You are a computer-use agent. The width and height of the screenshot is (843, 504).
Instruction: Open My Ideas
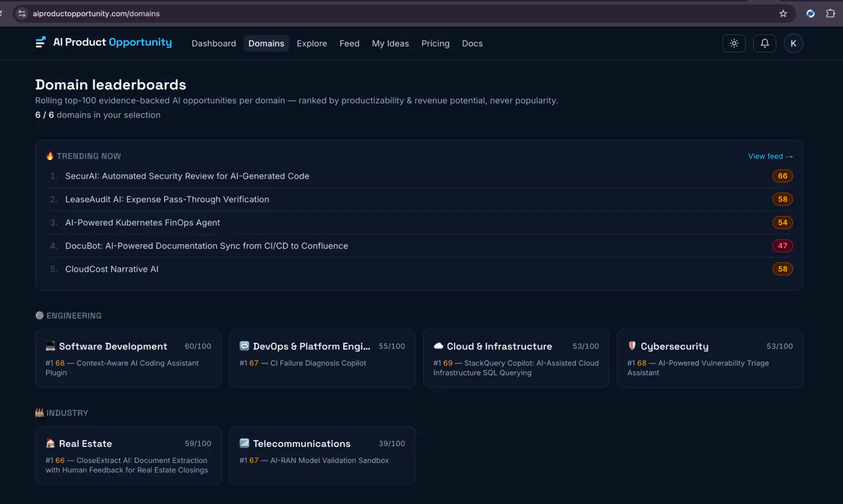point(390,43)
